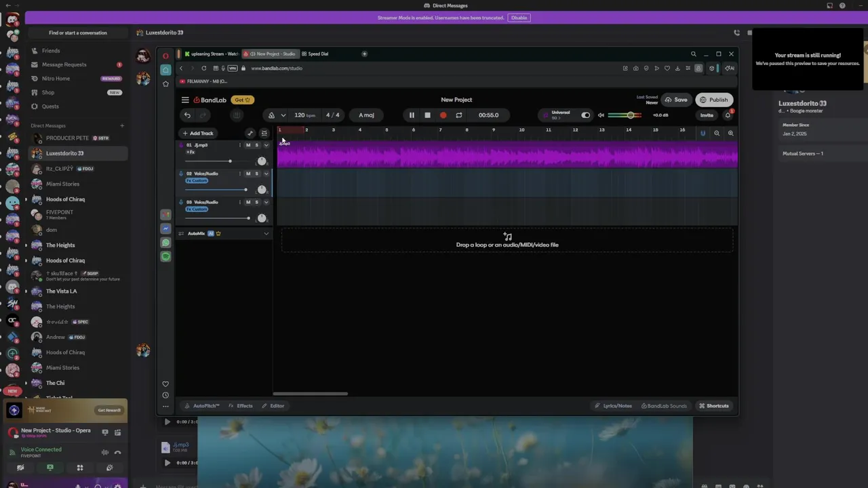
Task: Open the Effects panel tab
Action: click(241, 406)
